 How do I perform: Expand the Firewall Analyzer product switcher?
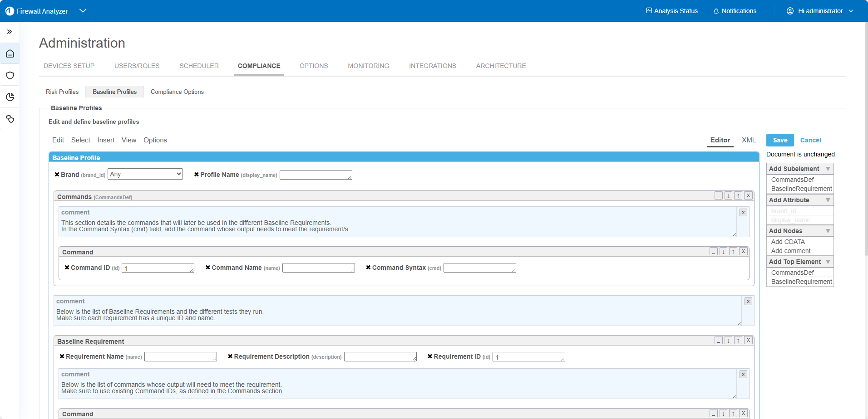tap(83, 11)
